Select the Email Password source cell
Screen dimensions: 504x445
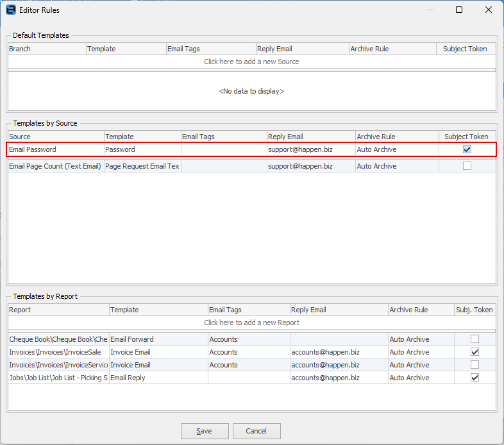(56, 149)
